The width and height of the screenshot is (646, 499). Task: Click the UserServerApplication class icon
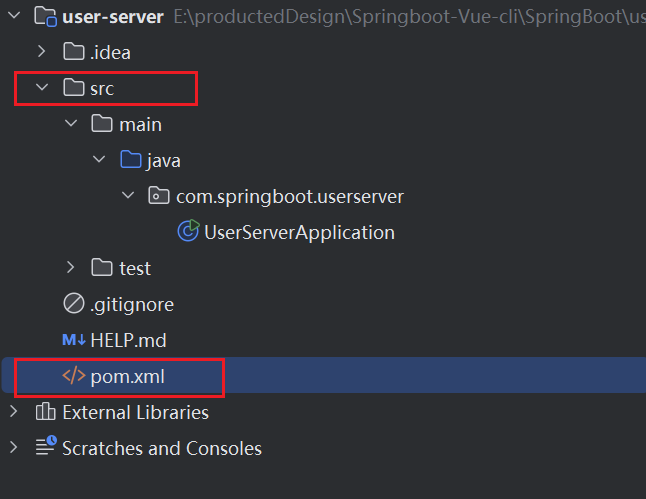coord(187,232)
